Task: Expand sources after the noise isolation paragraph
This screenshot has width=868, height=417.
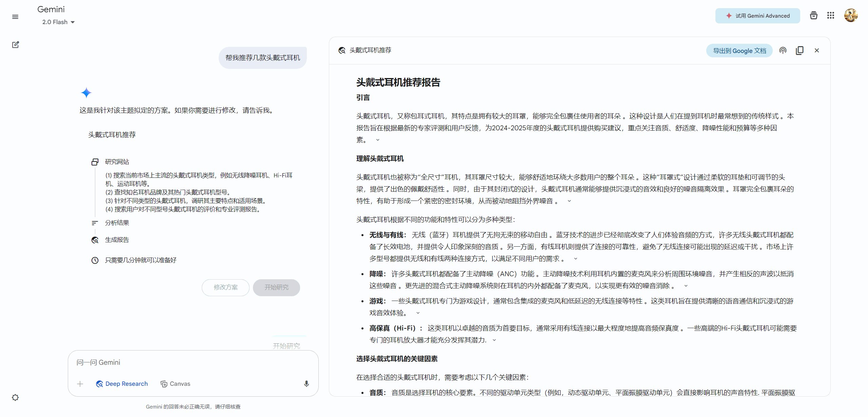Action: 569,201
